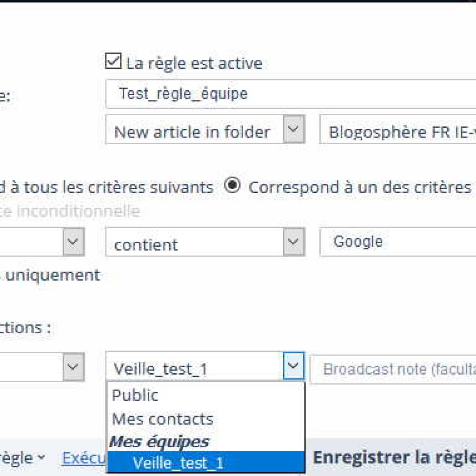Uncheck the 'La règle est active' checkbox
The height and width of the screenshot is (476, 476).
tap(113, 61)
